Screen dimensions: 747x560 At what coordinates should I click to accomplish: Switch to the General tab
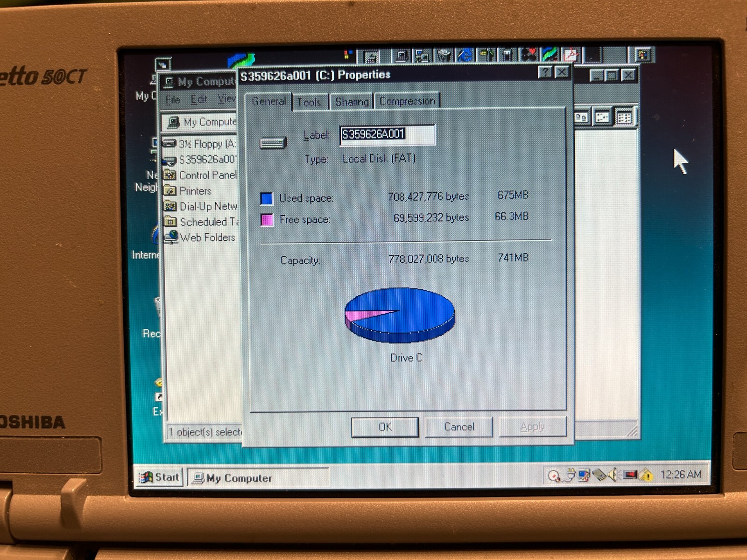269,101
